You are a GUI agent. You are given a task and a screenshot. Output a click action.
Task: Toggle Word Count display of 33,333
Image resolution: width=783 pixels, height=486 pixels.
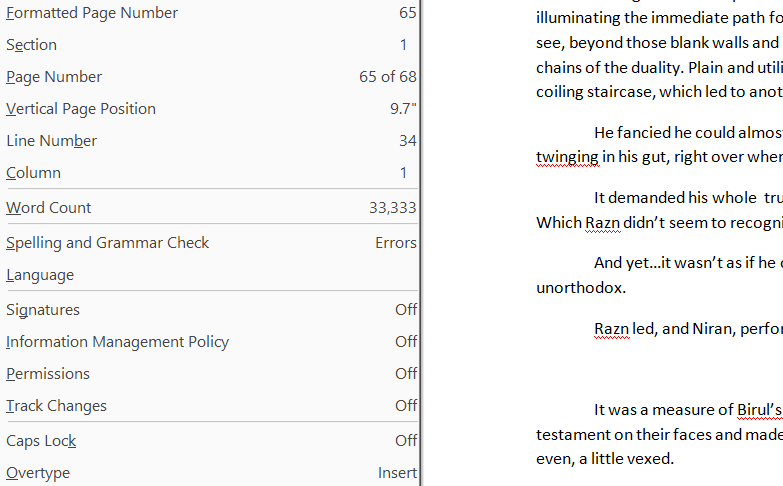pos(49,208)
